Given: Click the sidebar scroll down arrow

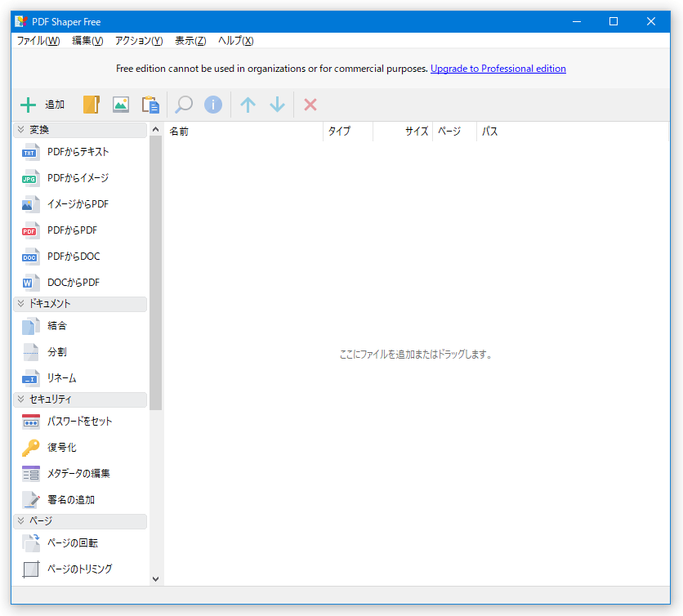Looking at the screenshot, I should pos(155,579).
